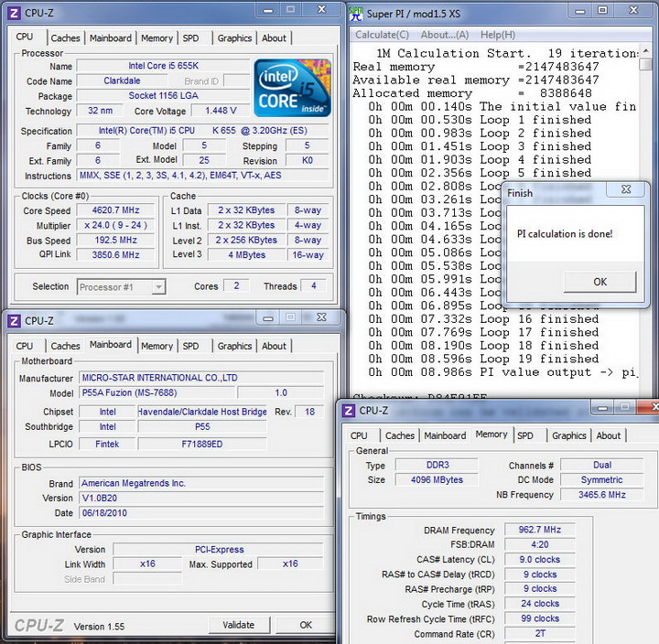Select CPU tab in Mainboard CPU-Z window
The width and height of the screenshot is (659, 644).
[x=25, y=346]
